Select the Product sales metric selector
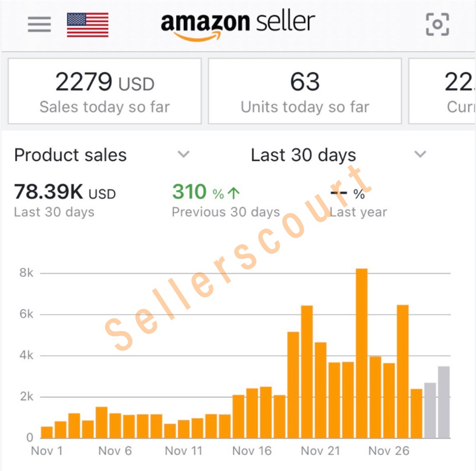 tap(70, 155)
